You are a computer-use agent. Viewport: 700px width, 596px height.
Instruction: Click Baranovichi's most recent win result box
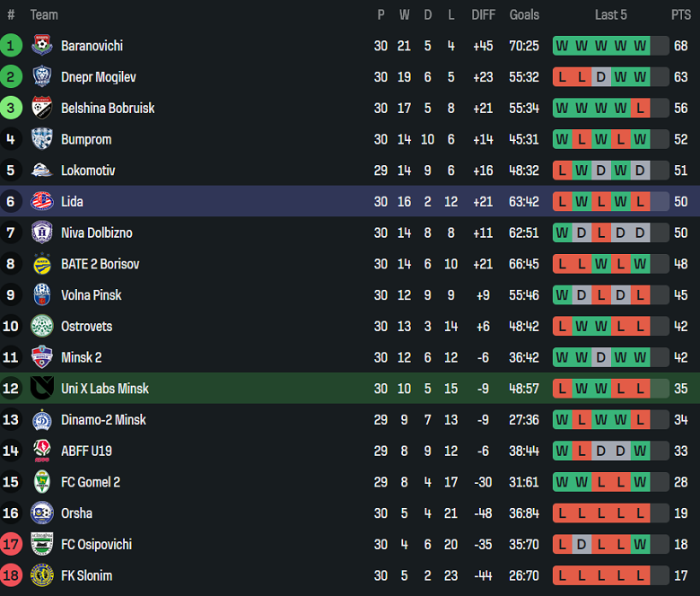(640, 46)
